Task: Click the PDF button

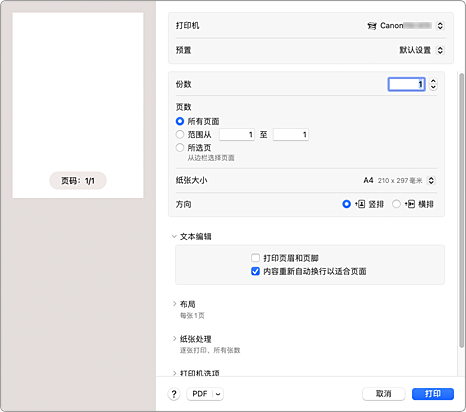Action: [200, 394]
